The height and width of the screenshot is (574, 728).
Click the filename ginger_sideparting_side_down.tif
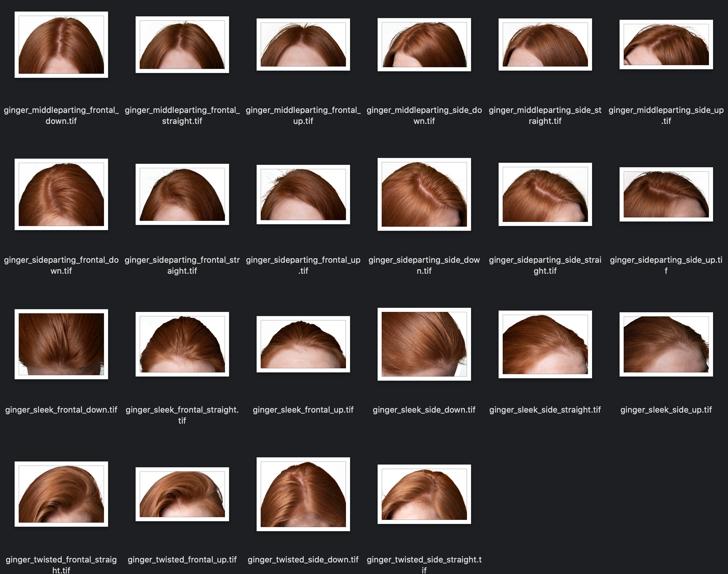[424, 265]
